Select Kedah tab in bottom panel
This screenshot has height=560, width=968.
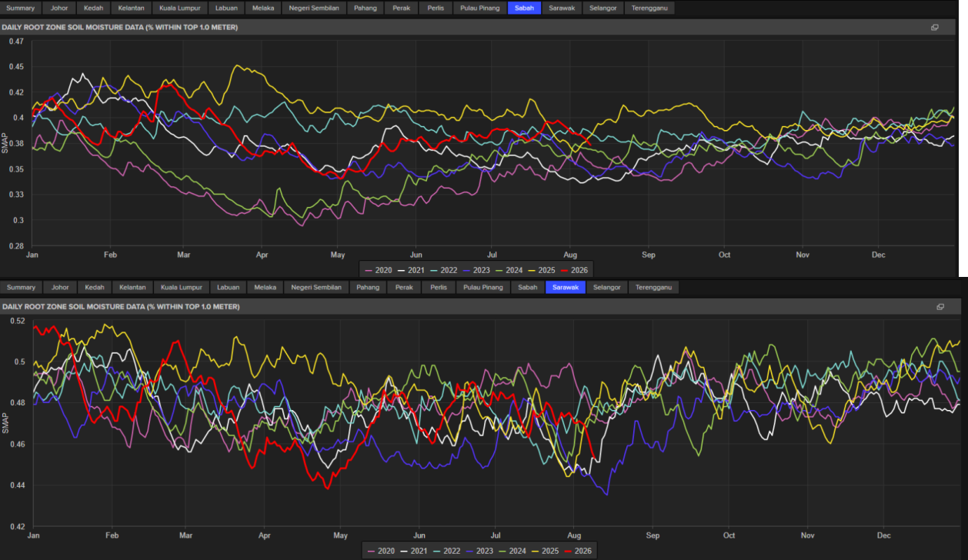(95, 288)
